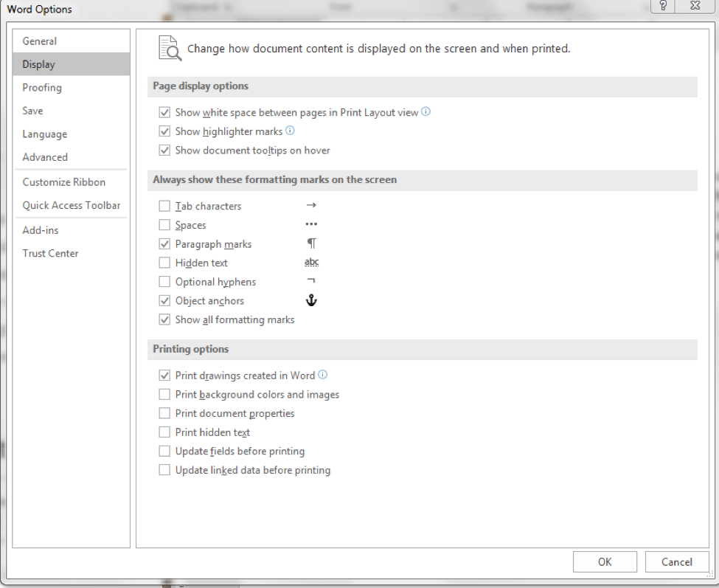This screenshot has height=588, width=719.
Task: Click the spaces dots symbol
Action: point(311,224)
